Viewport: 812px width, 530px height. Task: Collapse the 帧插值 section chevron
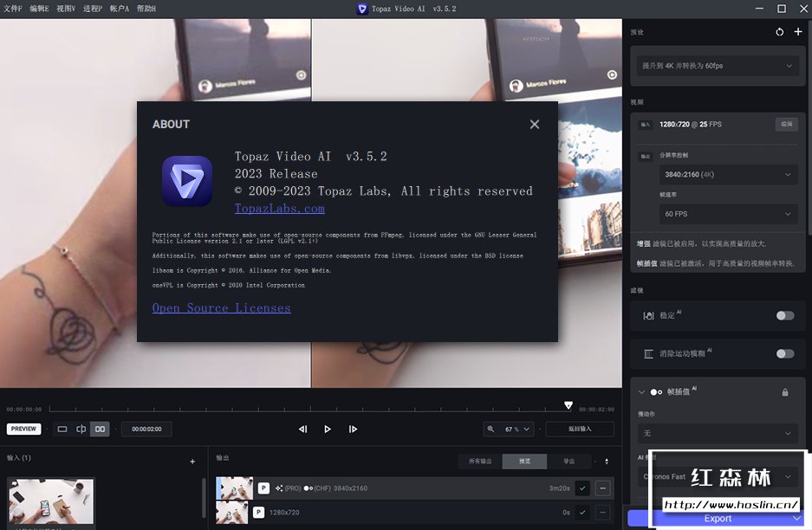pos(641,392)
